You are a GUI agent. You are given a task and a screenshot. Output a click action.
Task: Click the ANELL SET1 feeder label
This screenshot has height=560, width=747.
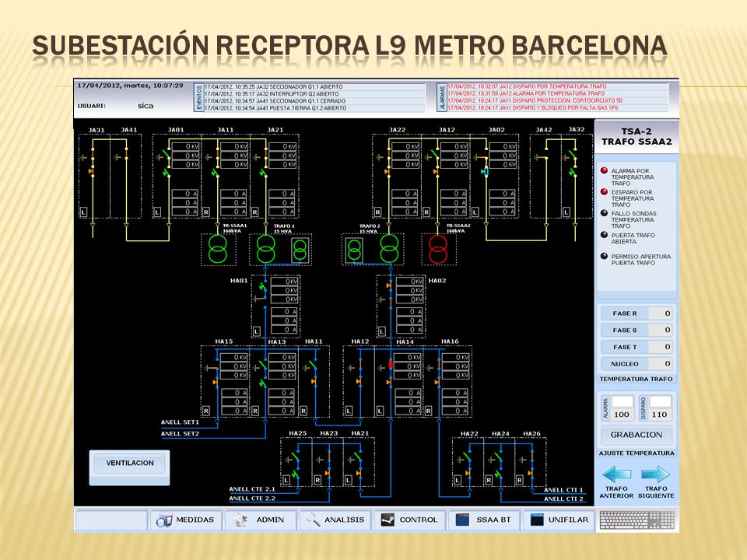coord(180,422)
